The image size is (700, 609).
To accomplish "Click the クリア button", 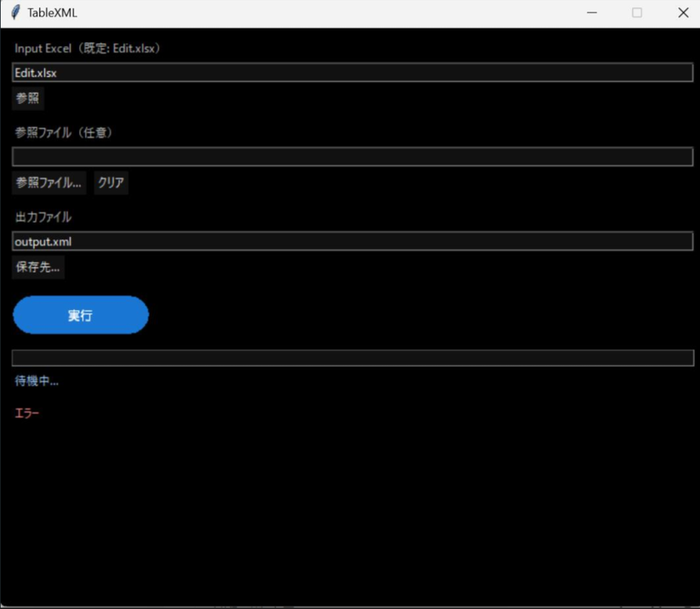I will point(110,182).
